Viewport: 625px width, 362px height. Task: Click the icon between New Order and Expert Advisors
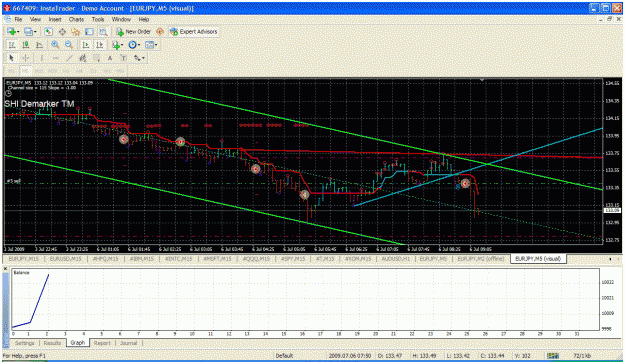pos(160,31)
